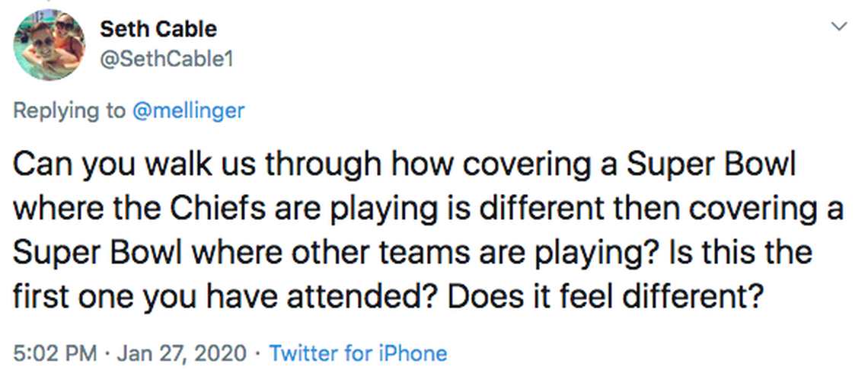Click the phrase "Does it feel different?"
This screenshot has width=868, height=386.
pos(605,295)
